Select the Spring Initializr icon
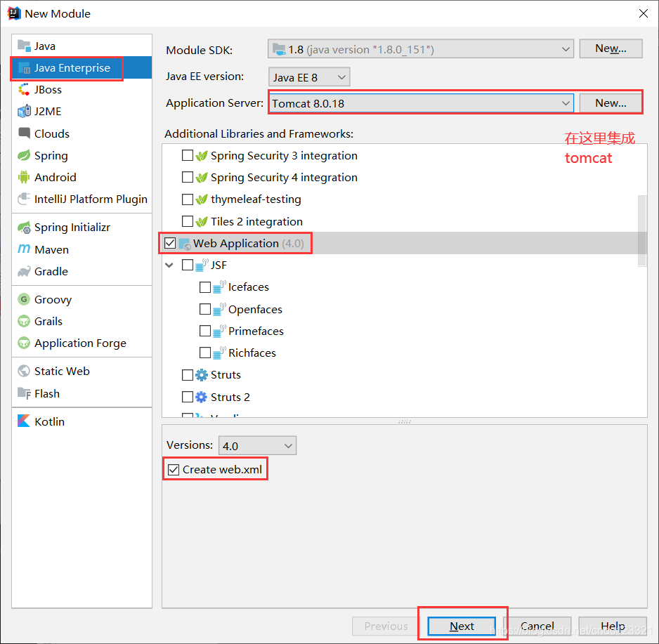 click(x=24, y=228)
